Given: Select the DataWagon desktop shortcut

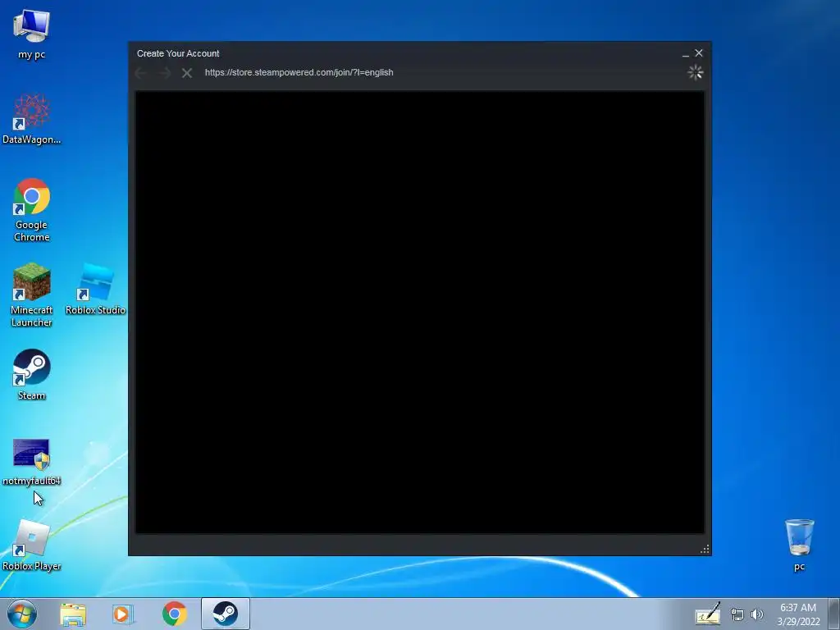Looking at the screenshot, I should tap(31, 119).
